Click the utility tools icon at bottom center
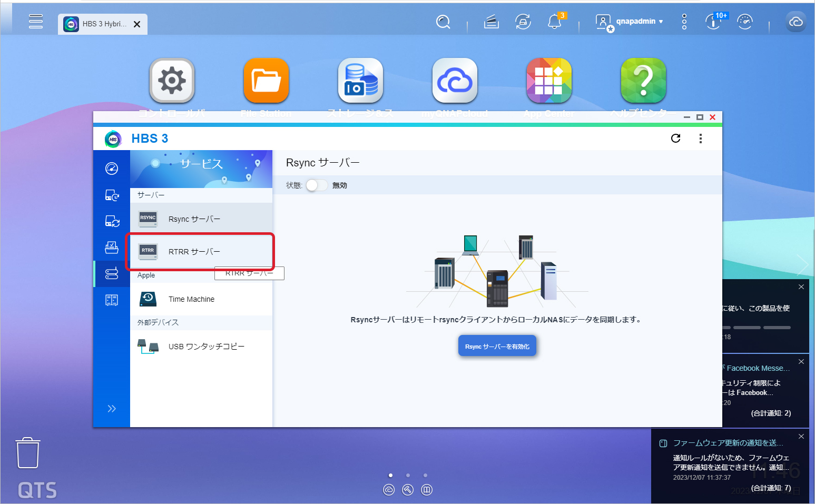This screenshot has width=815, height=504. point(408,490)
